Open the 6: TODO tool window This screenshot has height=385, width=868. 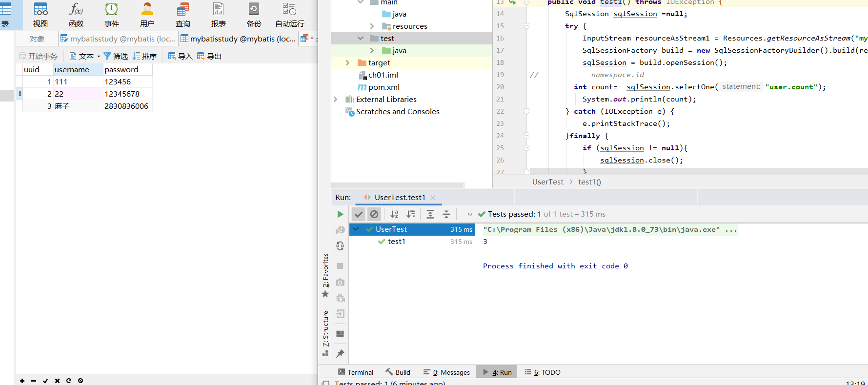pos(542,372)
